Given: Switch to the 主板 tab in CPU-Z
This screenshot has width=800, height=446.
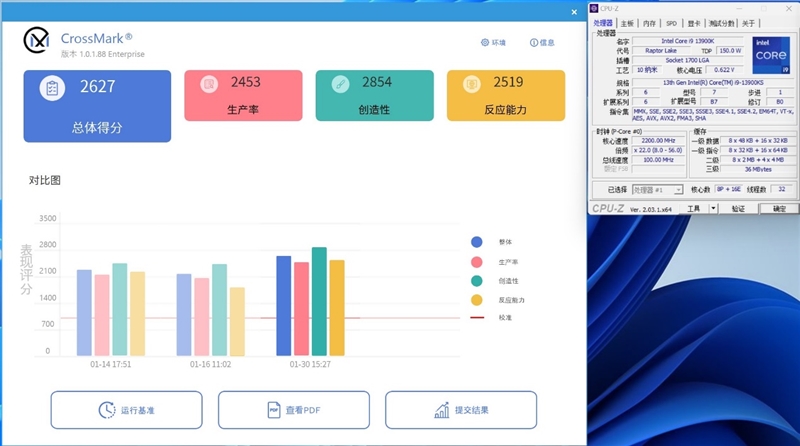Looking at the screenshot, I should (x=627, y=23).
